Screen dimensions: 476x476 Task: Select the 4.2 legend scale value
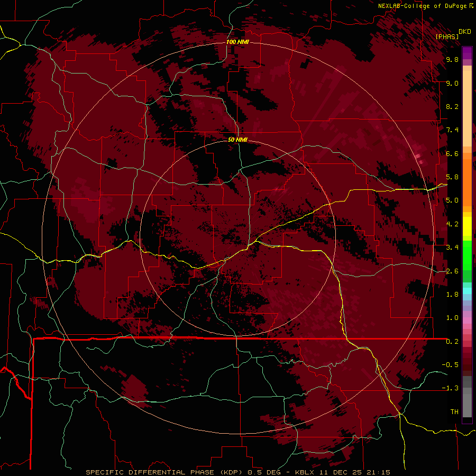452,224
